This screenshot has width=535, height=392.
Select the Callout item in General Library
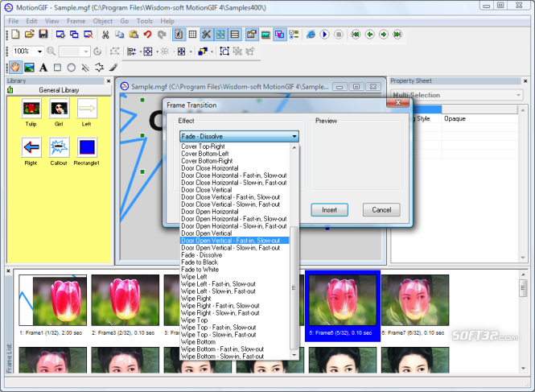(x=59, y=151)
